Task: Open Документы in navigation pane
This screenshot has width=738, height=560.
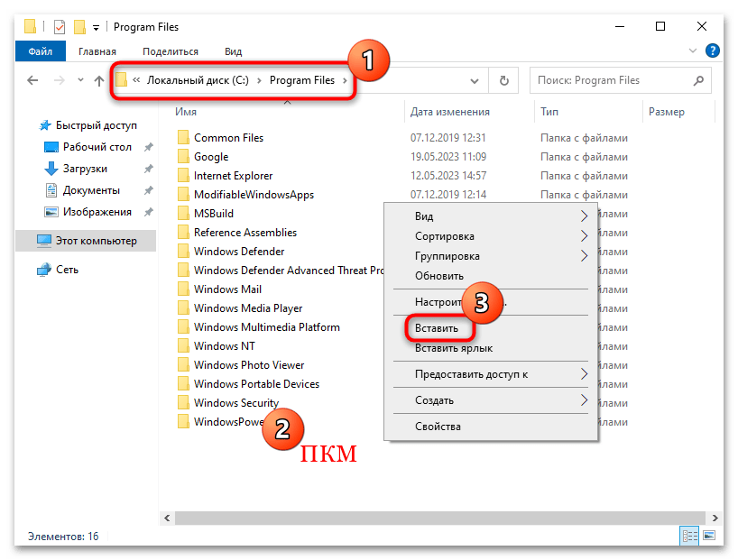Action: [91, 190]
